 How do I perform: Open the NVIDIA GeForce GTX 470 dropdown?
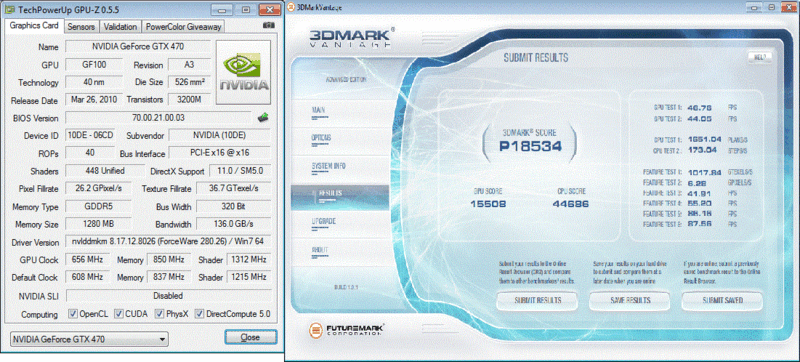(x=89, y=339)
